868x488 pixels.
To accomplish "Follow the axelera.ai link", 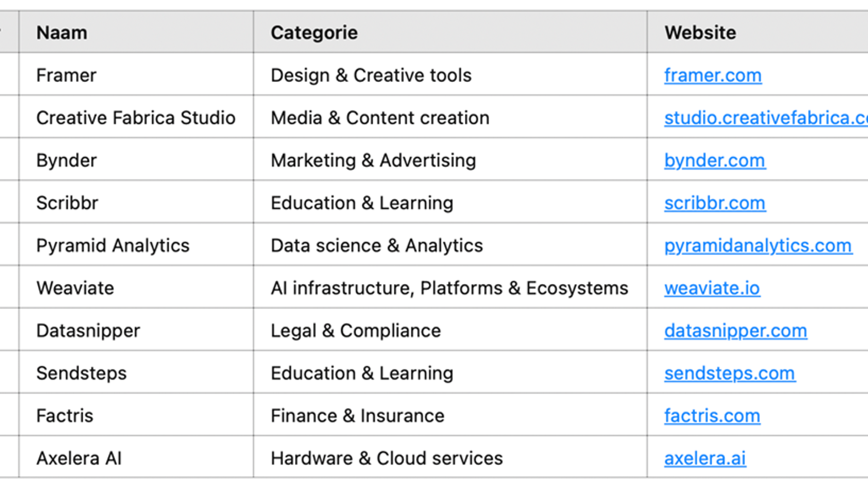I will tap(705, 458).
